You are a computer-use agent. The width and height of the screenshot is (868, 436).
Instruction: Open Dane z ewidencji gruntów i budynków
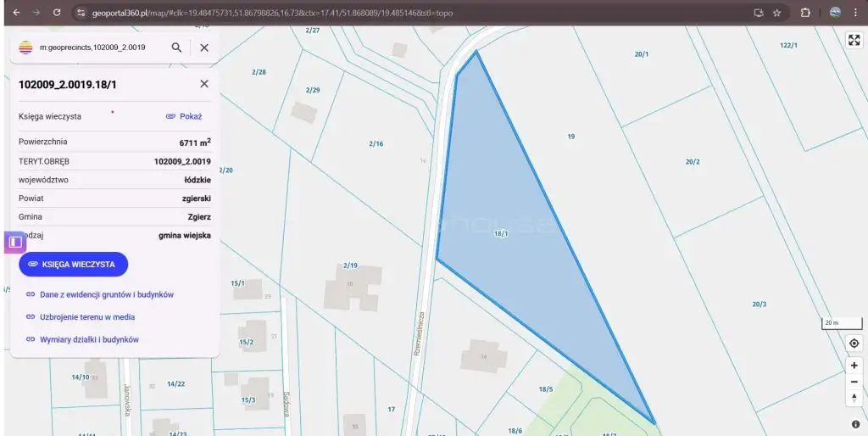[x=106, y=294]
